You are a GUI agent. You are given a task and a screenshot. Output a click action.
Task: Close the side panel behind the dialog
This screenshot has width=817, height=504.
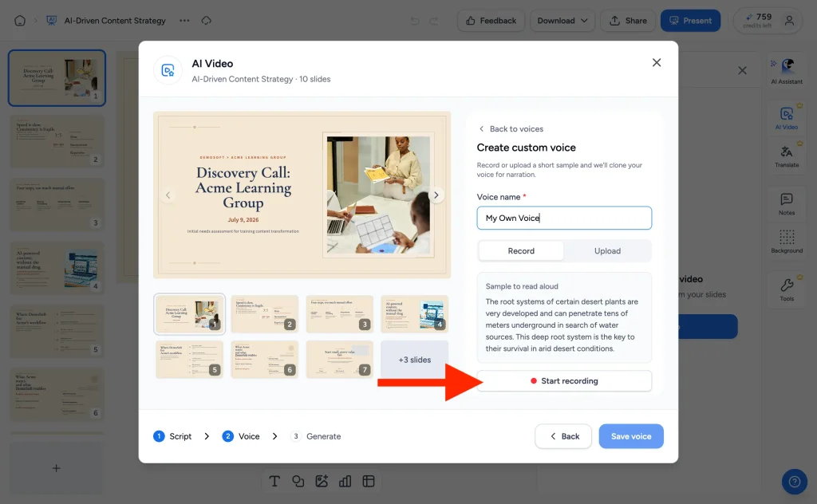tap(743, 70)
